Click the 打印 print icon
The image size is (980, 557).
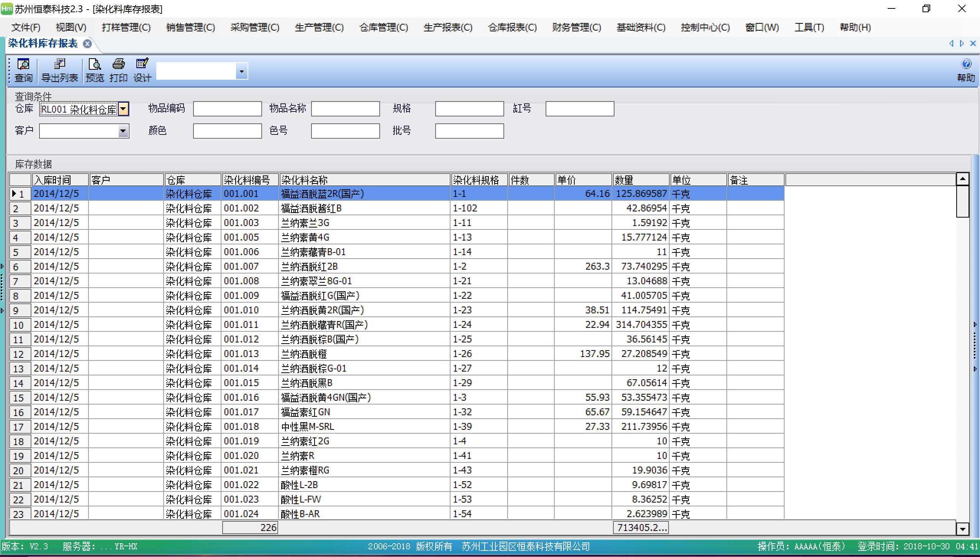(x=118, y=70)
